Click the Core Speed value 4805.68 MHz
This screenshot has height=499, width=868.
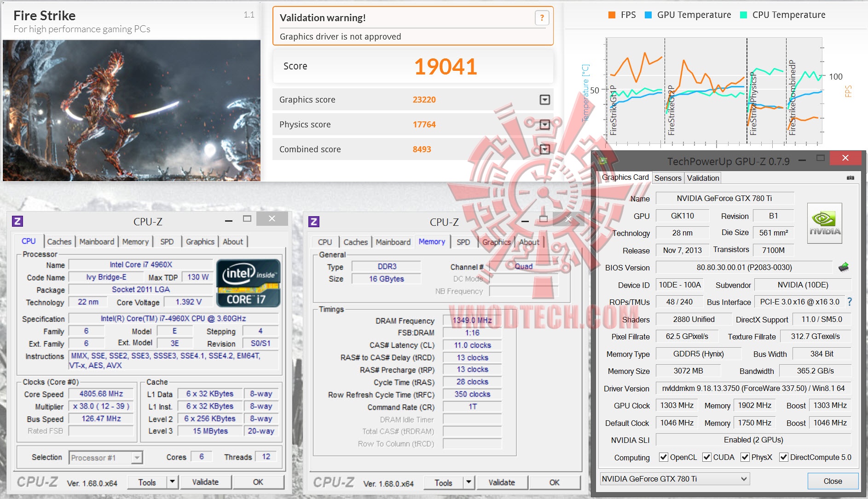pyautogui.click(x=101, y=394)
